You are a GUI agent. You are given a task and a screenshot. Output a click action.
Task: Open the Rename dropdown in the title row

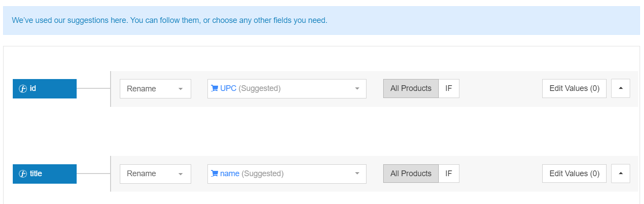tap(155, 174)
